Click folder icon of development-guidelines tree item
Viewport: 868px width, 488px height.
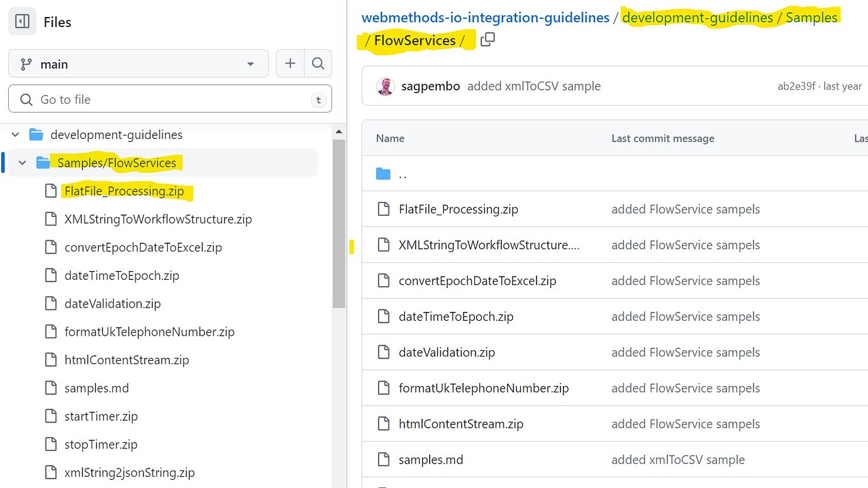pos(36,135)
